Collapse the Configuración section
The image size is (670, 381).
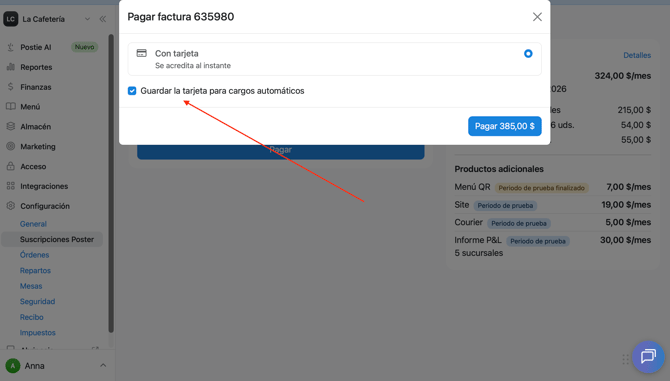coord(45,206)
